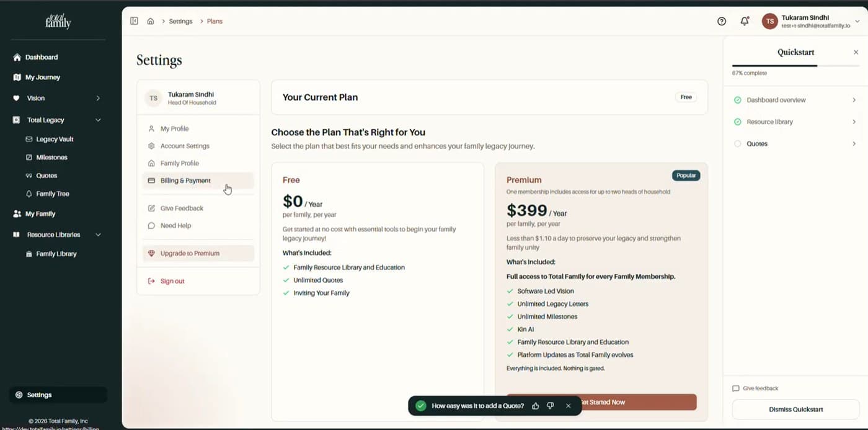Open Dashboard in the sidebar
Image resolution: width=868 pixels, height=430 pixels.
(x=42, y=57)
